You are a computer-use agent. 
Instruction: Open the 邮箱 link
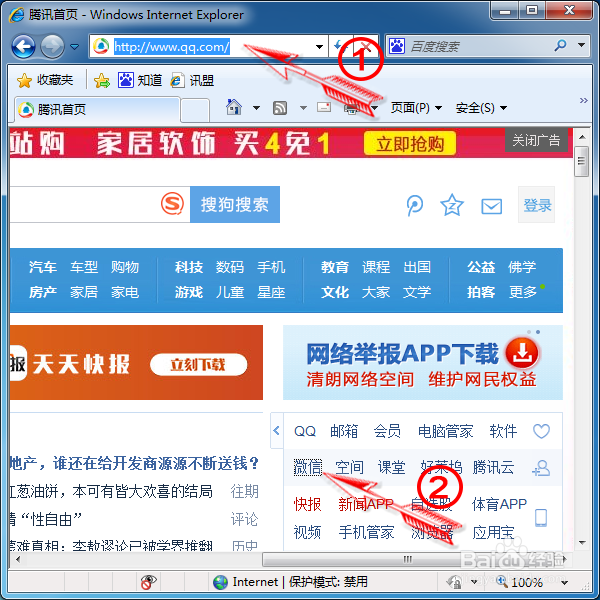tap(344, 431)
